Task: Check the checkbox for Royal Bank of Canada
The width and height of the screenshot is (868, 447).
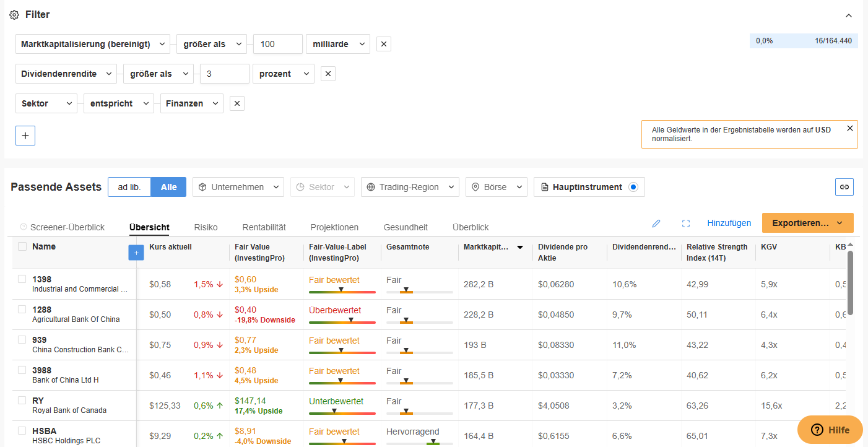Action: tap(22, 399)
